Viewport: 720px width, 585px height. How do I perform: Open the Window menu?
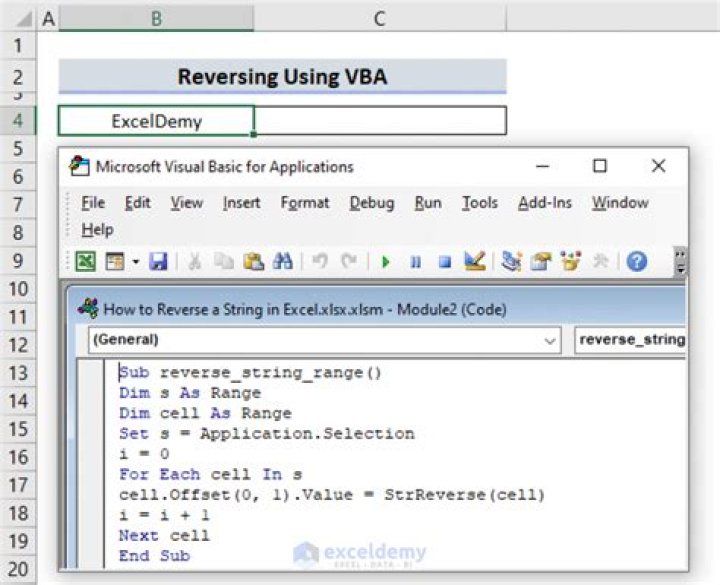click(x=620, y=202)
